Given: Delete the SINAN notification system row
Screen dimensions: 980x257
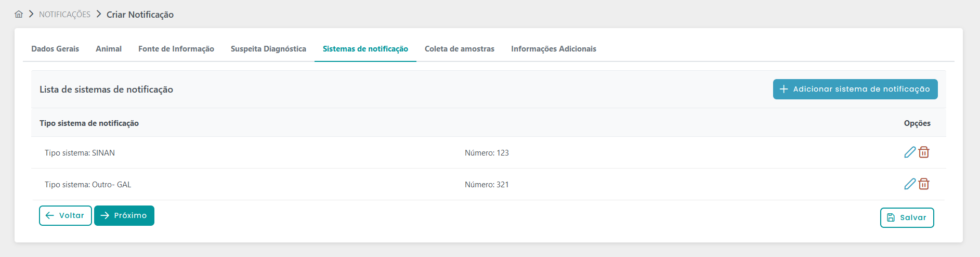Looking at the screenshot, I should (924, 152).
